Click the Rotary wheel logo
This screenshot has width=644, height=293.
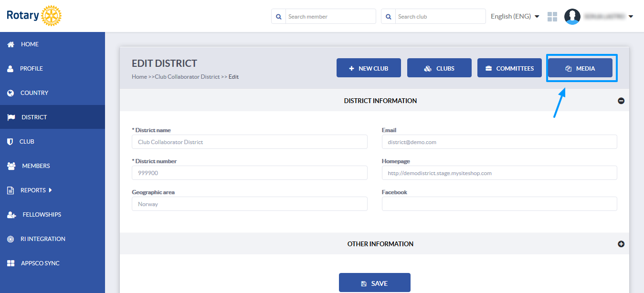pyautogui.click(x=52, y=16)
